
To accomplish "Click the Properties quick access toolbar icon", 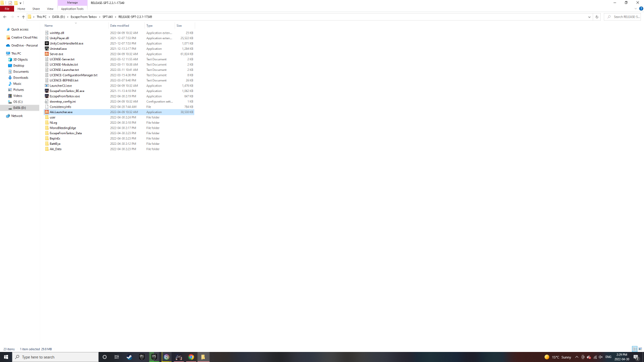I will (10, 3).
